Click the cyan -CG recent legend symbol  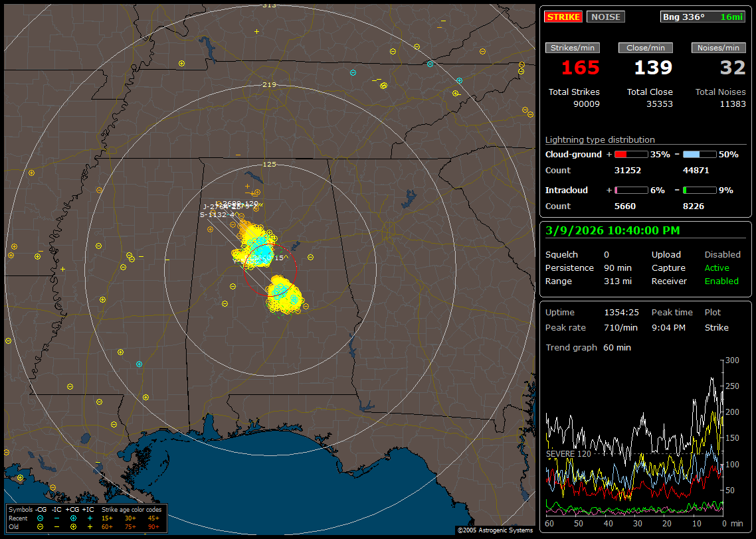(x=41, y=518)
